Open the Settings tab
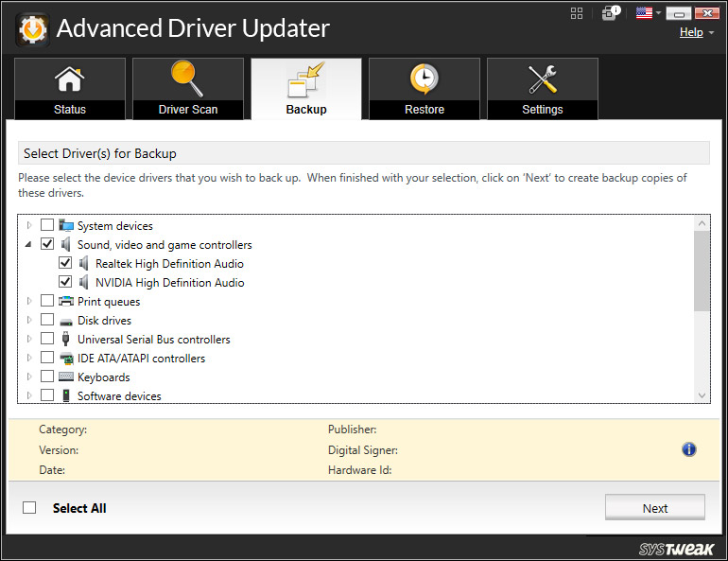The width and height of the screenshot is (728, 561). click(543, 89)
